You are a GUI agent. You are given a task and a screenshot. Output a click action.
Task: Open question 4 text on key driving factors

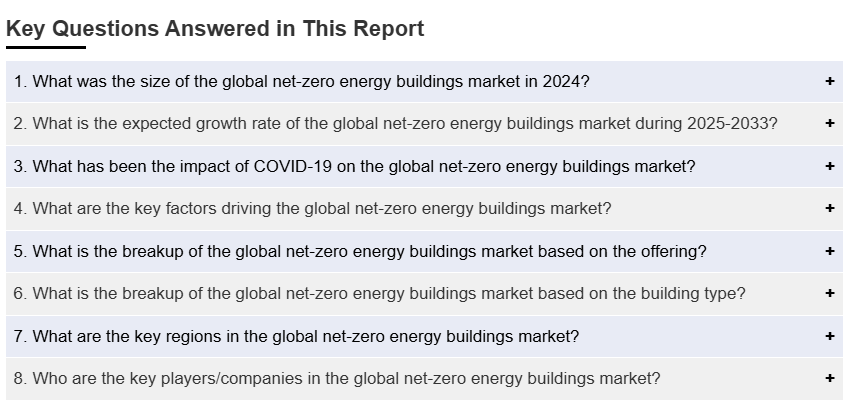(x=312, y=209)
